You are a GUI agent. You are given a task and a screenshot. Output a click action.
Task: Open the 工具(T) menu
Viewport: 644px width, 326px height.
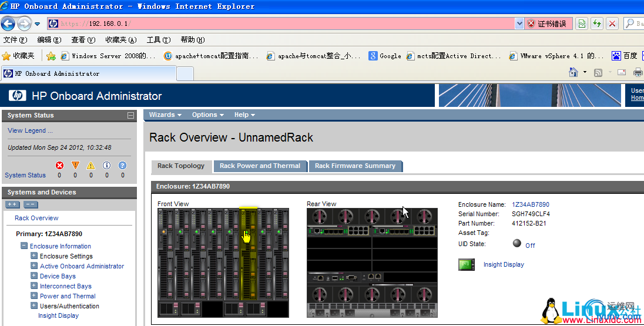click(159, 40)
